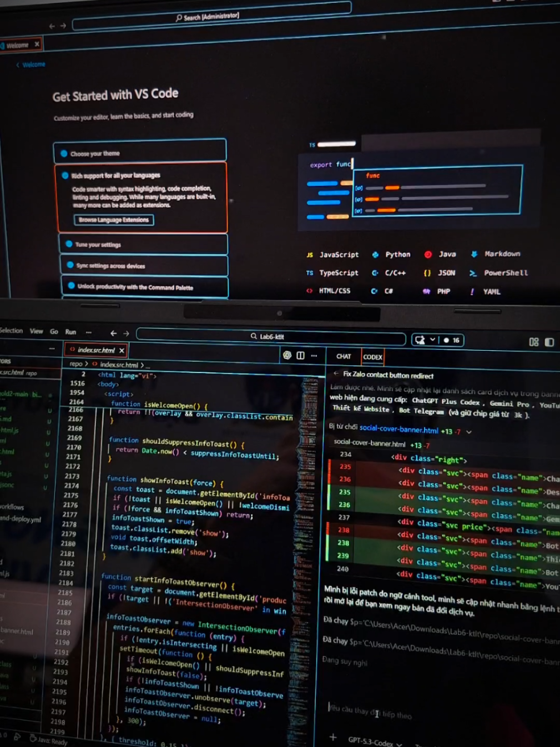
Task: Go back arrow in upper VS Code window
Action: [52, 26]
